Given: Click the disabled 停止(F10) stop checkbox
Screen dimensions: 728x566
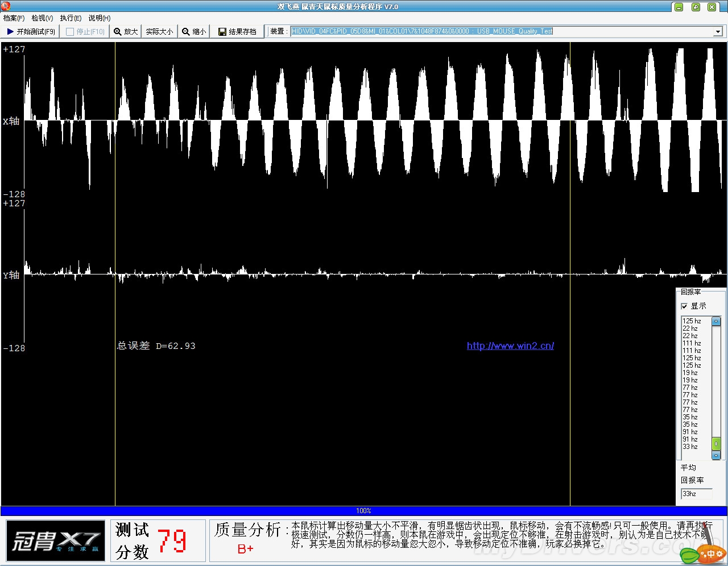Looking at the screenshot, I should coord(70,32).
